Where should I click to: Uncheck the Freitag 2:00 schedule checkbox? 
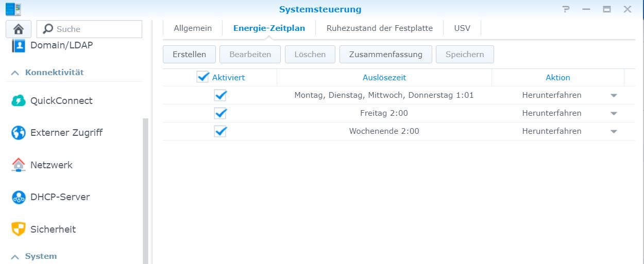click(221, 113)
